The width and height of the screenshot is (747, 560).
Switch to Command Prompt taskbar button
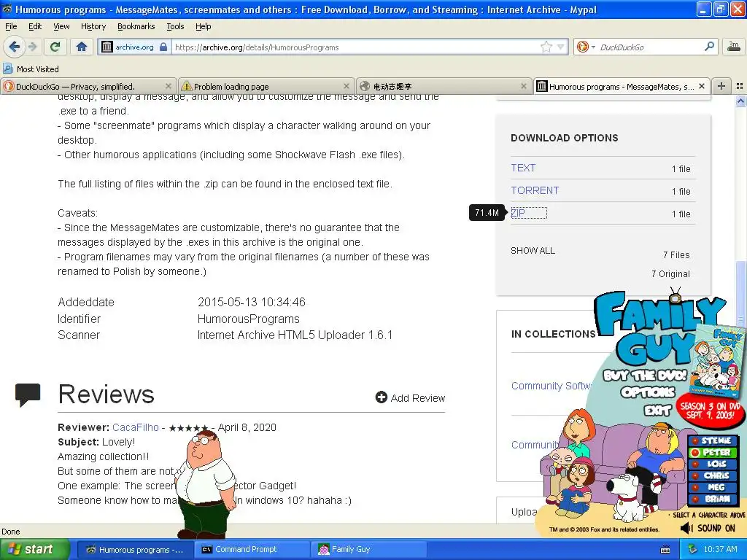252,550
